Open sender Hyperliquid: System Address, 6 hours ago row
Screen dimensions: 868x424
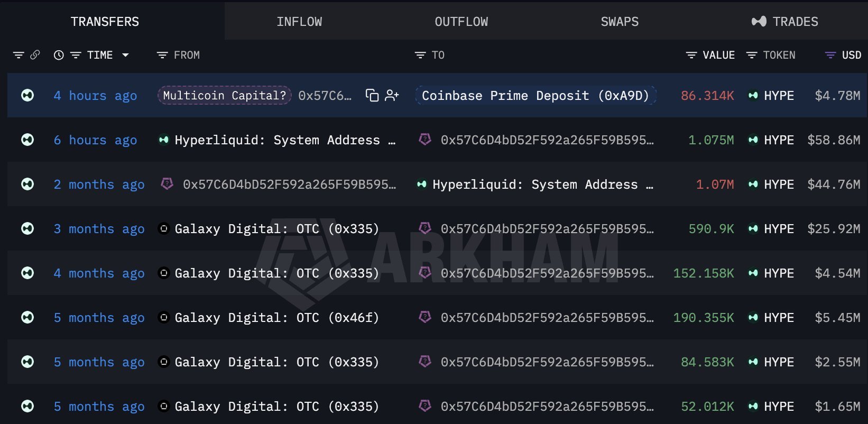pos(285,140)
